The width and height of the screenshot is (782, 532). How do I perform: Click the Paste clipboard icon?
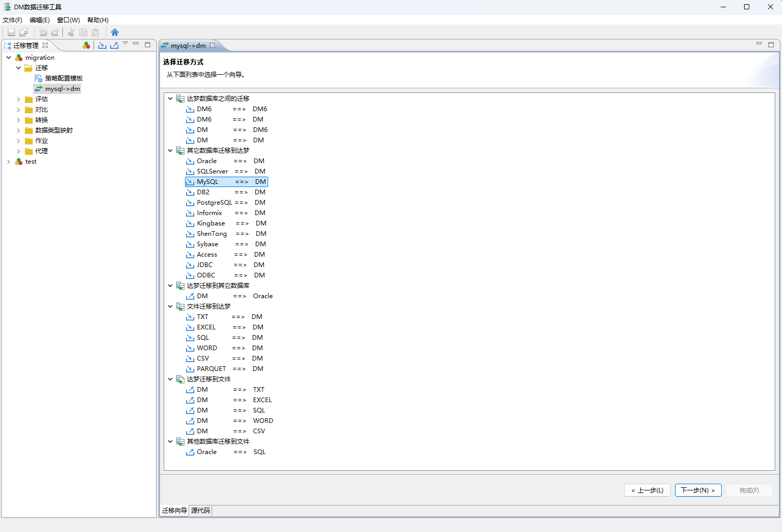95,32
